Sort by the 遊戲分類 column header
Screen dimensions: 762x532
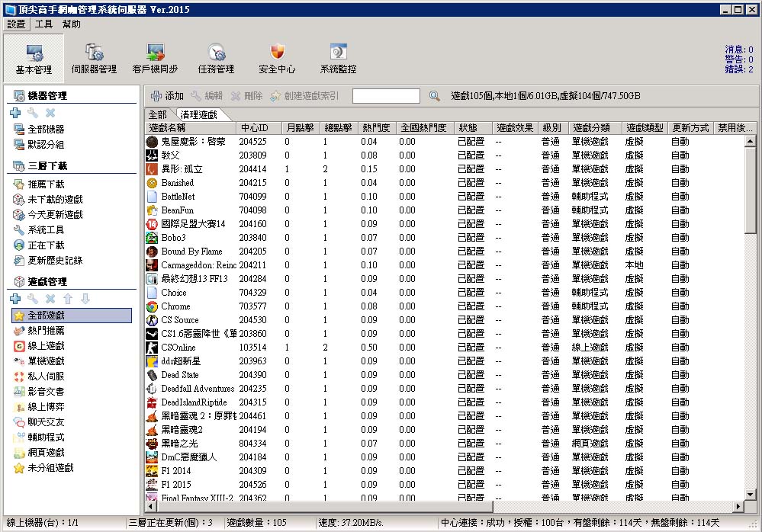595,128
